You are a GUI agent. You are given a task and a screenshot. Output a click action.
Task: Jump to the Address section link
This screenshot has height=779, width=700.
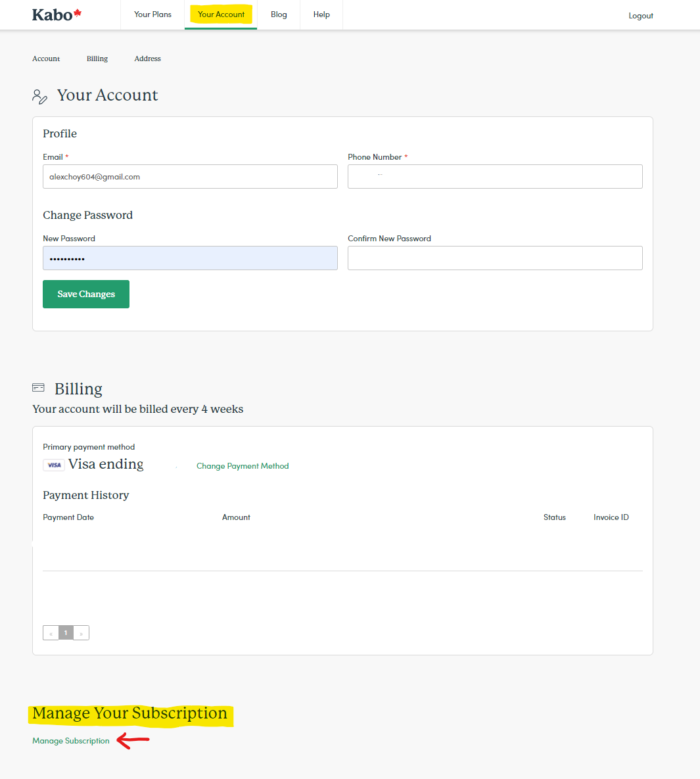(147, 59)
